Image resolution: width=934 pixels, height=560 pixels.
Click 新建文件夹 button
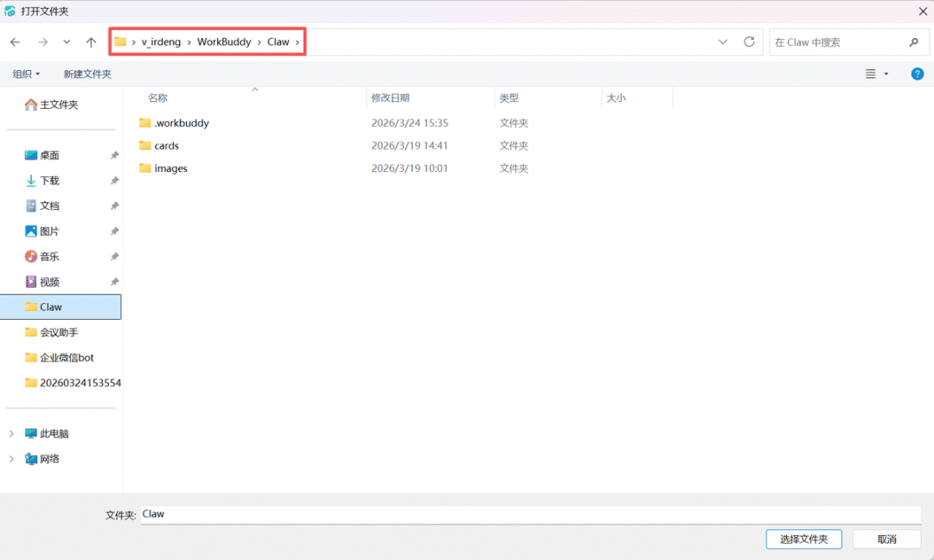(x=87, y=73)
